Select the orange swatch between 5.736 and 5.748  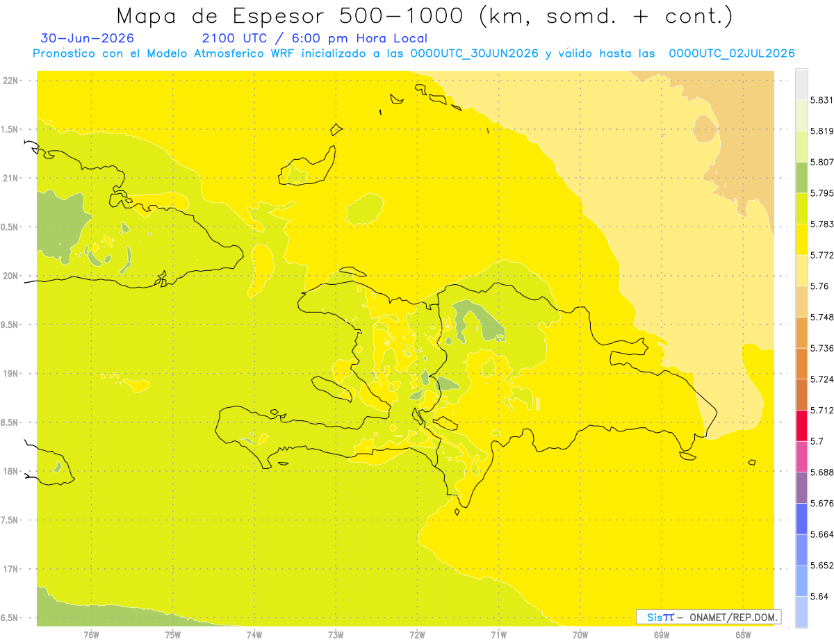(801, 333)
